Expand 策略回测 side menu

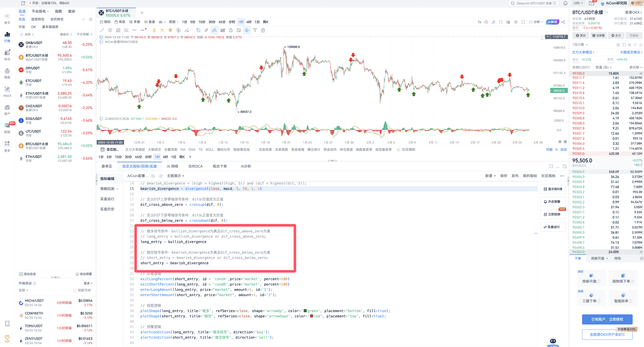110,189
